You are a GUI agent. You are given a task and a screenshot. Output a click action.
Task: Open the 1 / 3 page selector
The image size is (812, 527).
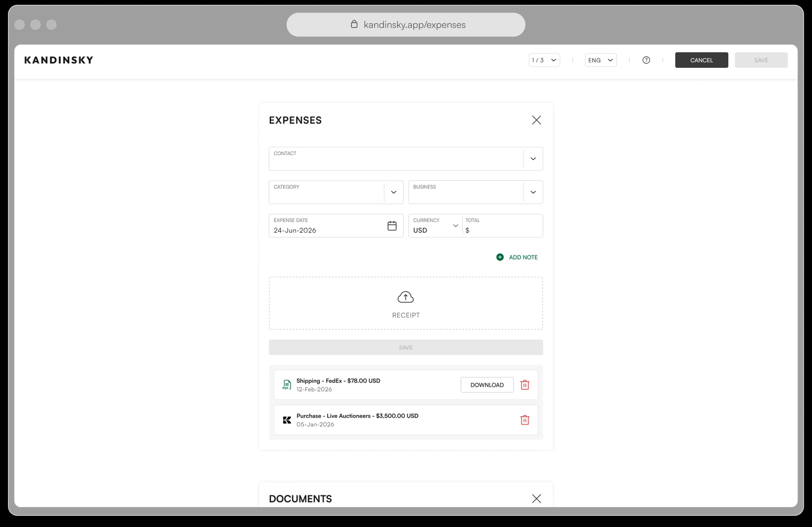point(544,60)
